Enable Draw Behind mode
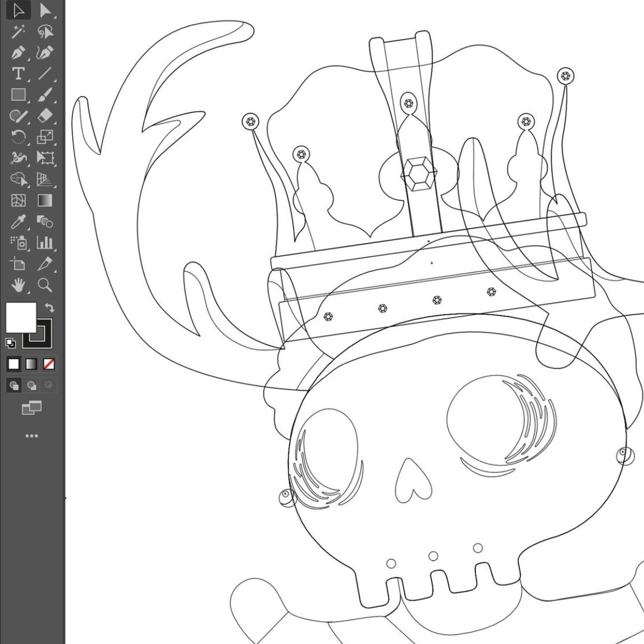This screenshot has height=644, width=644. point(32,385)
